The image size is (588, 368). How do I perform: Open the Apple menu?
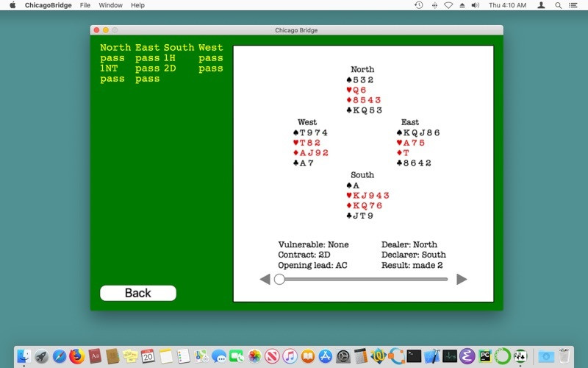tap(12, 5)
